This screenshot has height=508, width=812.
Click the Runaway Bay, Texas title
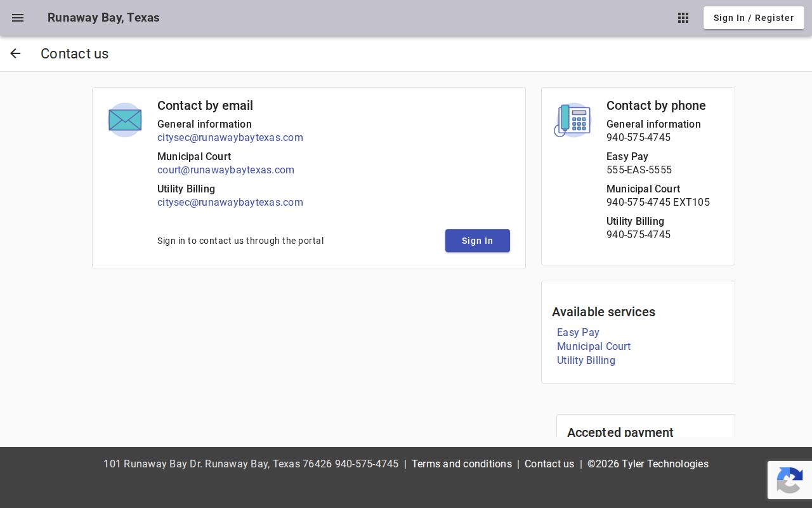[103, 18]
